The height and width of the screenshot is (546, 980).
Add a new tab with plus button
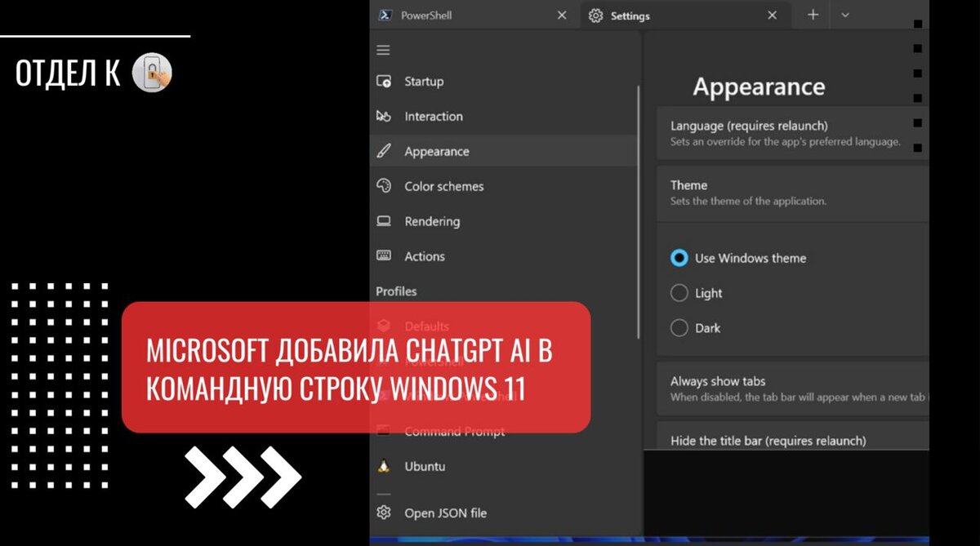[813, 15]
